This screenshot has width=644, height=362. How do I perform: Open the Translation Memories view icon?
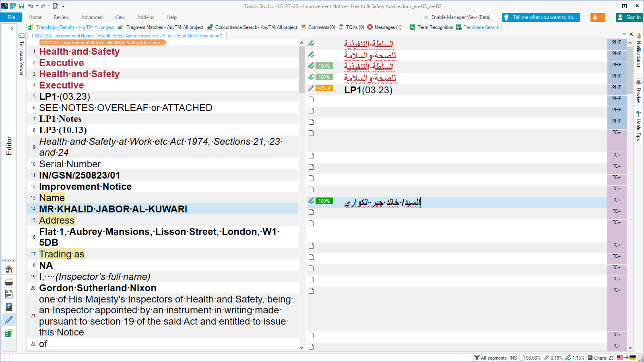[x=9, y=333]
